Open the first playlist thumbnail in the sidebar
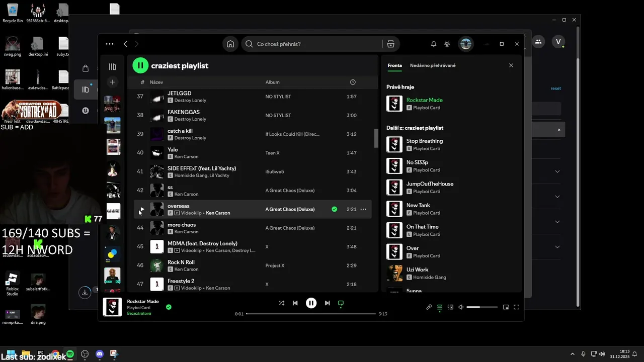The width and height of the screenshot is (644, 362). [112, 104]
